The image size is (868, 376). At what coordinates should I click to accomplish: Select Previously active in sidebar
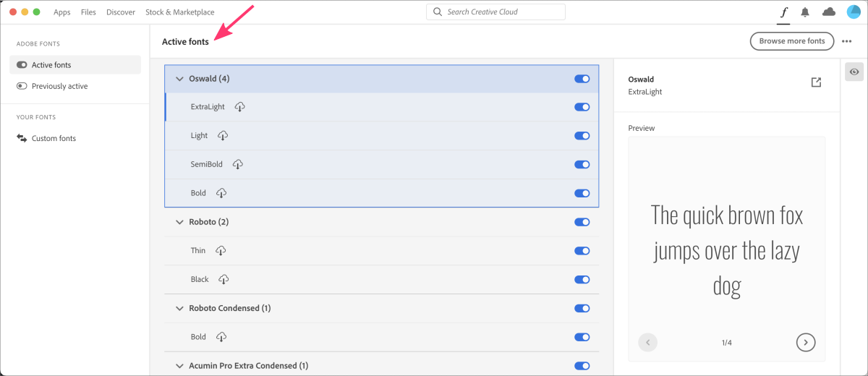(x=59, y=86)
